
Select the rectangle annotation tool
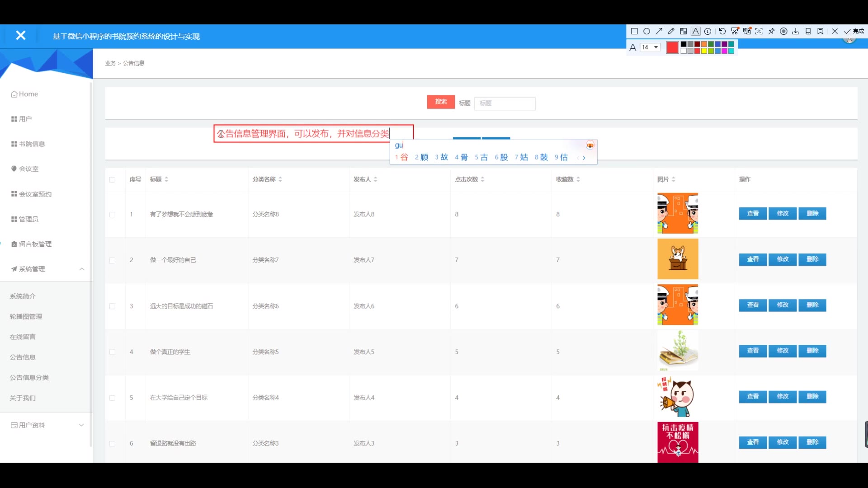pos(634,31)
